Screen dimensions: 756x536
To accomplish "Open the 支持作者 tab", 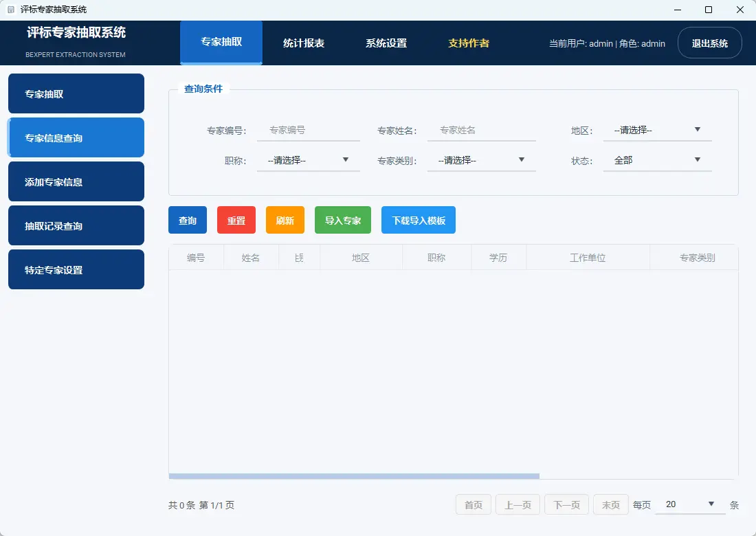I will (469, 43).
